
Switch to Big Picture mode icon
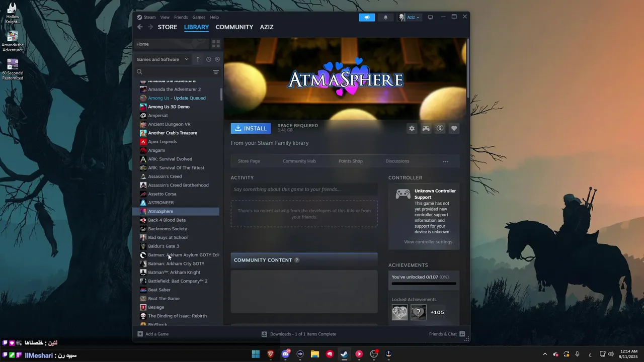coord(430,17)
